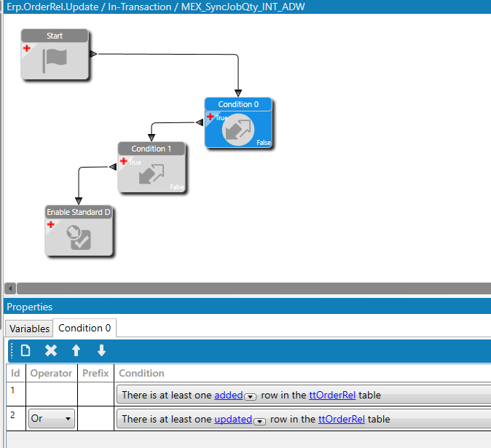The width and height of the screenshot is (491, 448).
Task: Click the Prefix cell in row 2
Action: pos(95,419)
